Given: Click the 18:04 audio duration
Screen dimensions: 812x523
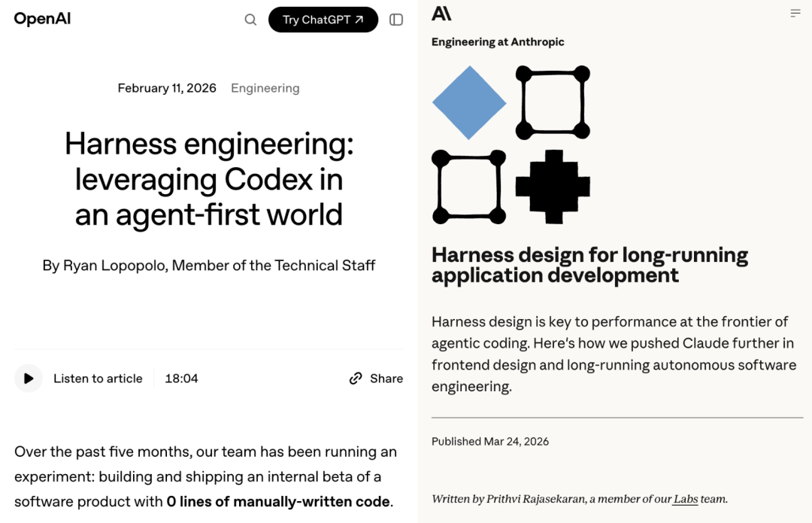Looking at the screenshot, I should pos(181,379).
